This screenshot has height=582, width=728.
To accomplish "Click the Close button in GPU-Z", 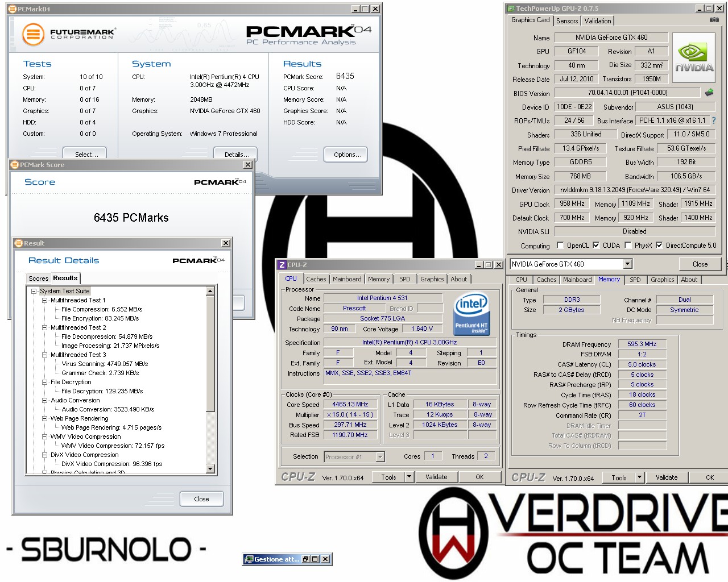I will (x=700, y=264).
